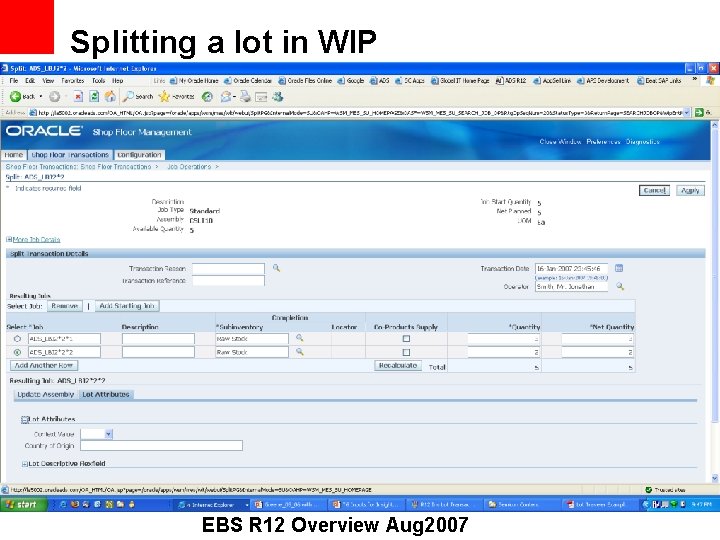720x540 pixels.
Task: Click Oracle Files Online in Links bar
Action: (305, 81)
